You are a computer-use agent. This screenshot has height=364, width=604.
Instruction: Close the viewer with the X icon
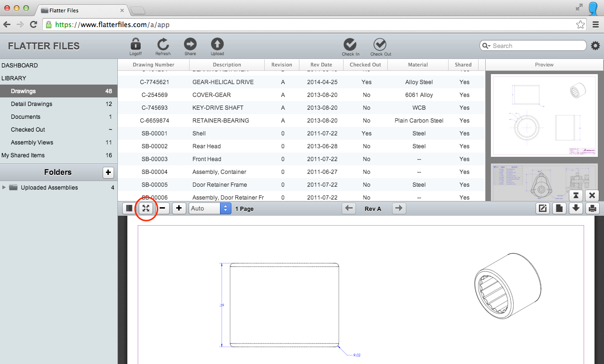pyautogui.click(x=592, y=195)
